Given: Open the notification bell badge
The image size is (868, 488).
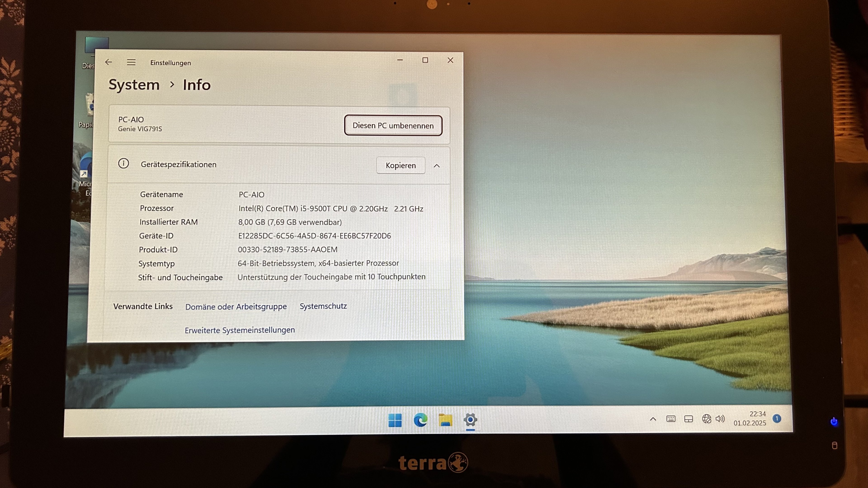Looking at the screenshot, I should pyautogui.click(x=777, y=418).
